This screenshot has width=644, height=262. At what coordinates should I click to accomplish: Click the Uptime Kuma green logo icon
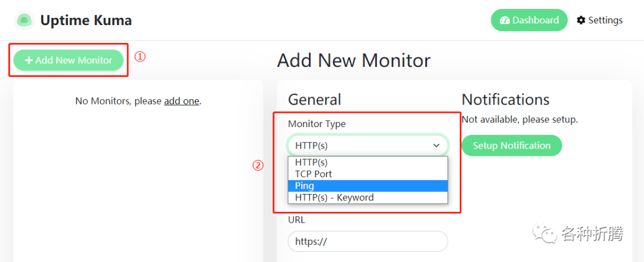pos(24,20)
